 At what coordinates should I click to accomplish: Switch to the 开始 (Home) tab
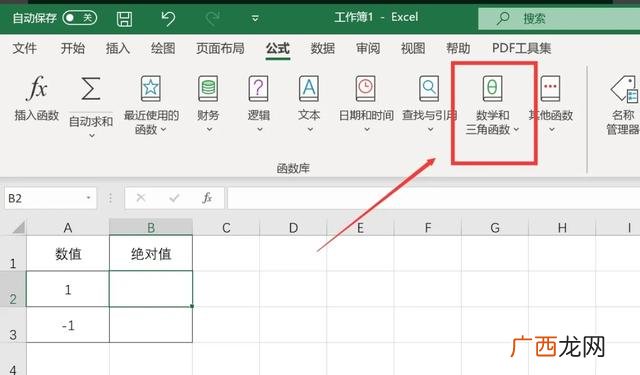[x=73, y=48]
